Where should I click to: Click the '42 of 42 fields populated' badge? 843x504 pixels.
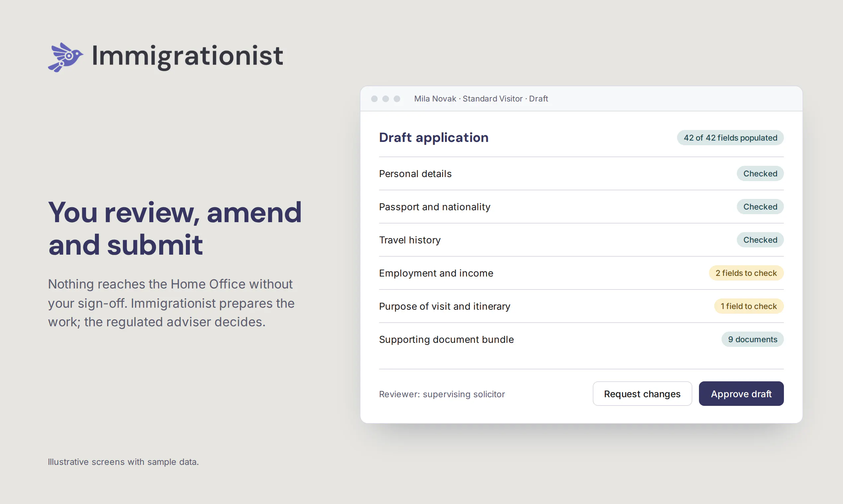(x=730, y=138)
